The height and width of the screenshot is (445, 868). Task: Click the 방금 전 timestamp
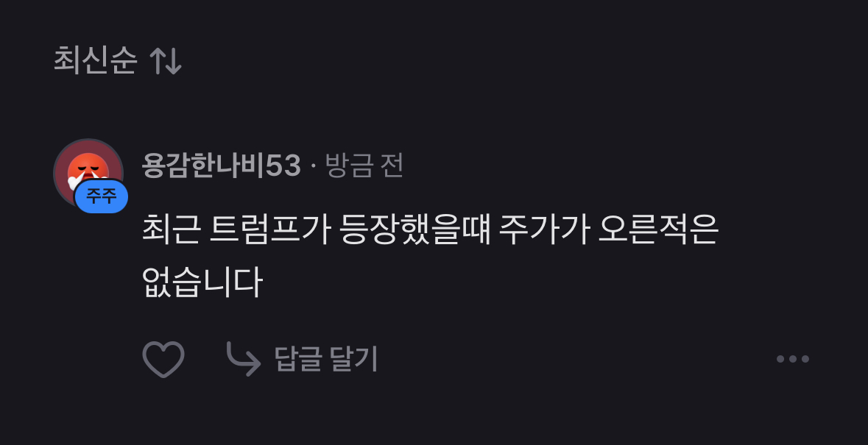[364, 165]
